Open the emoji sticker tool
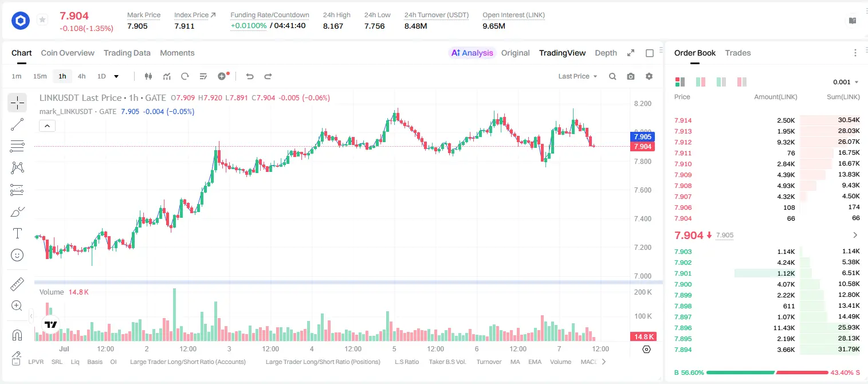 click(x=17, y=255)
